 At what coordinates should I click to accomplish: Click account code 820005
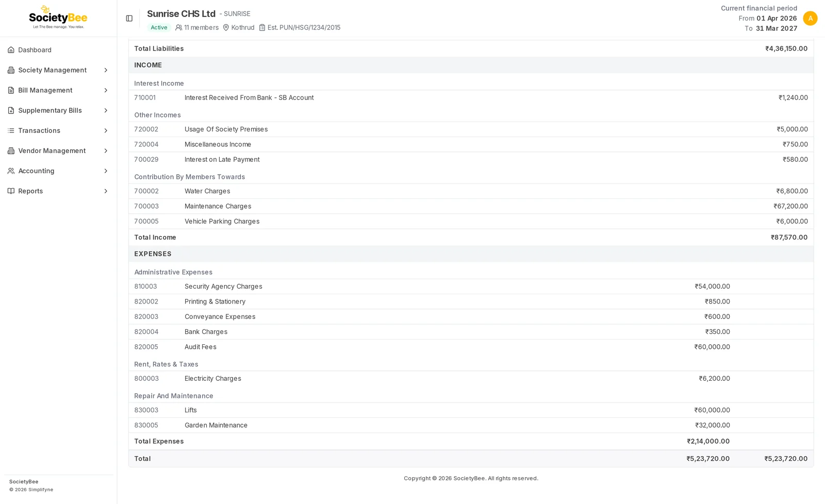146,347
